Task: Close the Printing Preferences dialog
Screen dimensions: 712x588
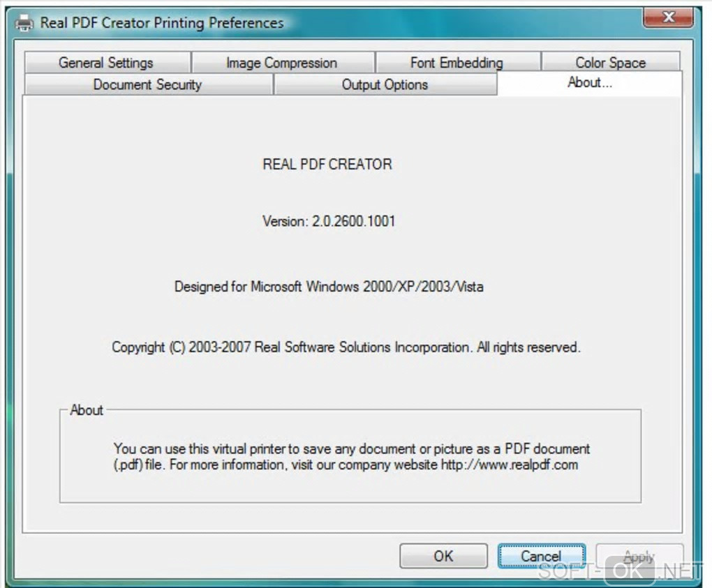Action: pos(668,17)
